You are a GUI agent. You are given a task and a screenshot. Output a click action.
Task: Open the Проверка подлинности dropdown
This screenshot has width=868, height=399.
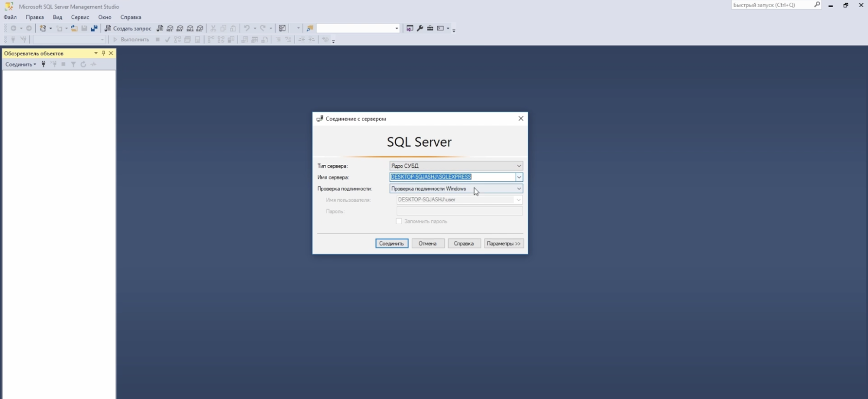click(456, 188)
